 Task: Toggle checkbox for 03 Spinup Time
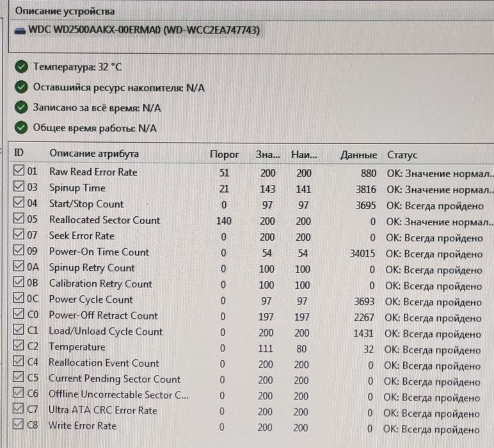click(x=19, y=186)
